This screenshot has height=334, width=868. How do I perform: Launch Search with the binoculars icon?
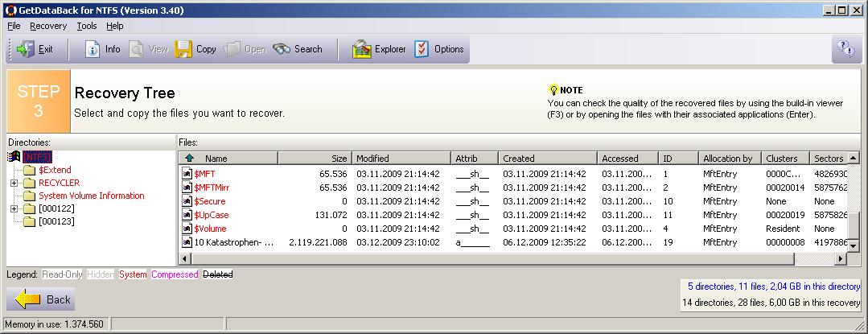(x=282, y=49)
